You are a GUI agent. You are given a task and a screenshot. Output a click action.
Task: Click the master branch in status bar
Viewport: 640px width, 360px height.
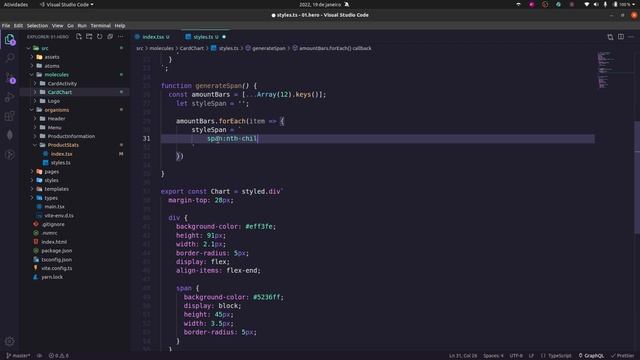click(18, 356)
